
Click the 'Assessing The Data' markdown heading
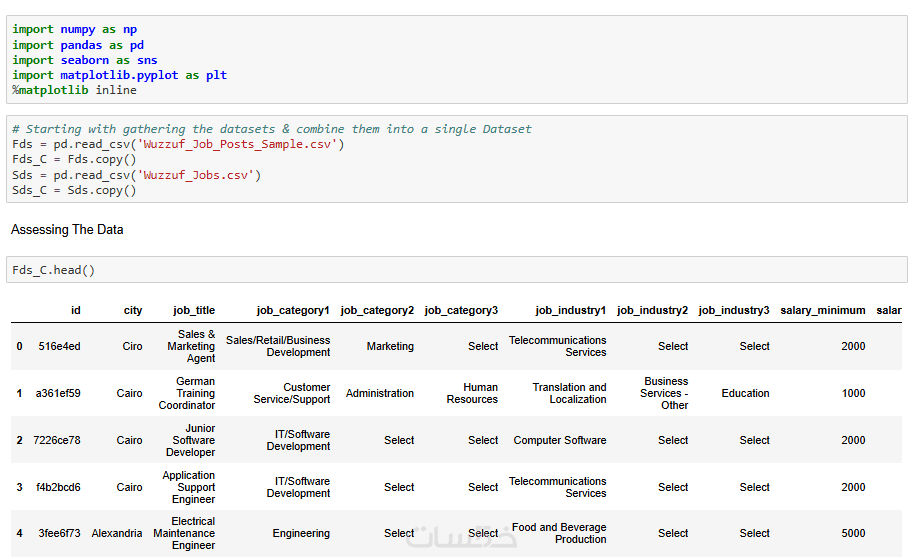pos(68,230)
